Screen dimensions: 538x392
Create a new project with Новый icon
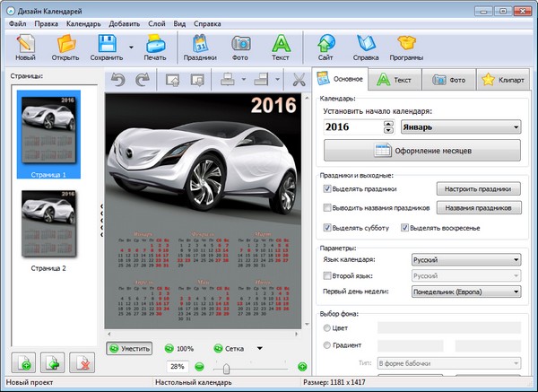coord(25,48)
